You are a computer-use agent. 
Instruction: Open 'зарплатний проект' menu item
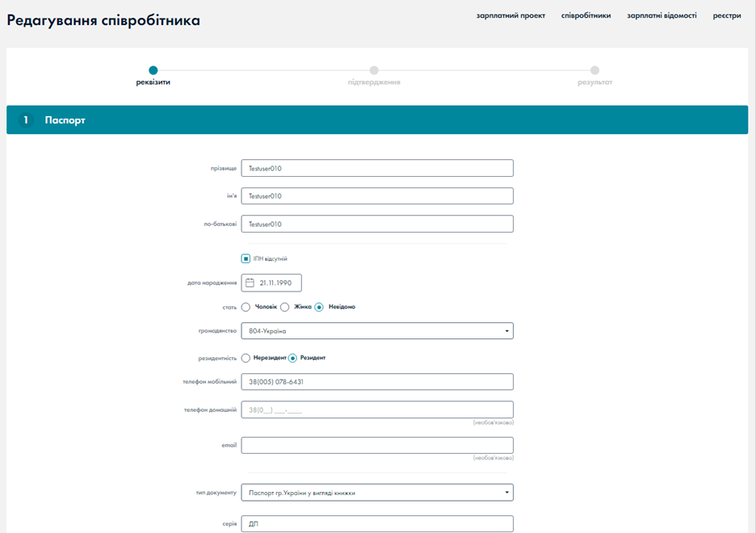click(x=510, y=15)
